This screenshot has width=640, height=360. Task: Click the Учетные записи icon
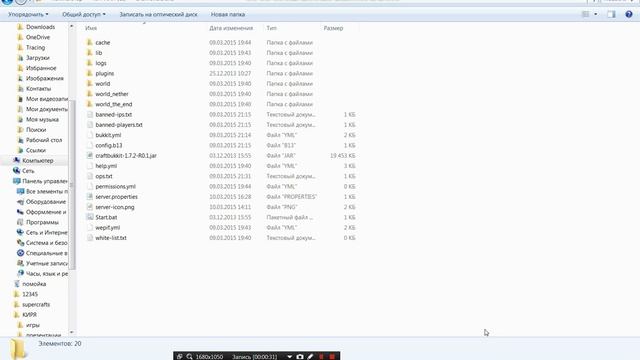tap(20, 263)
